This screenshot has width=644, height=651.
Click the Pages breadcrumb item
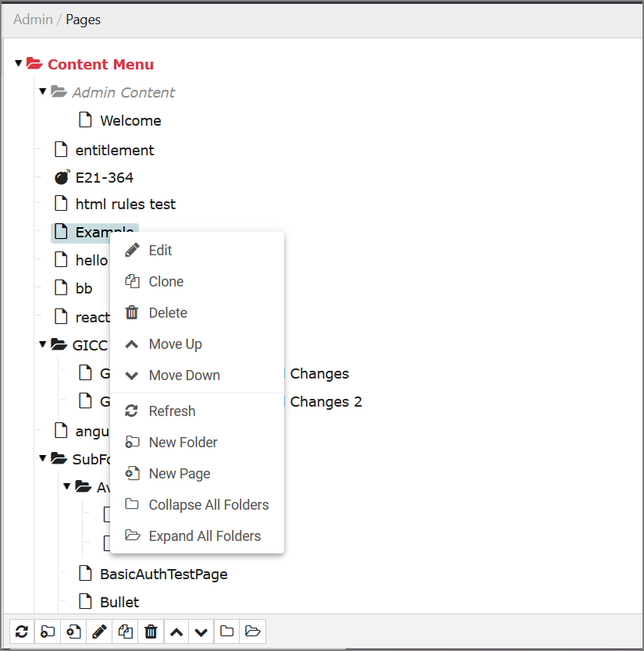coord(83,20)
